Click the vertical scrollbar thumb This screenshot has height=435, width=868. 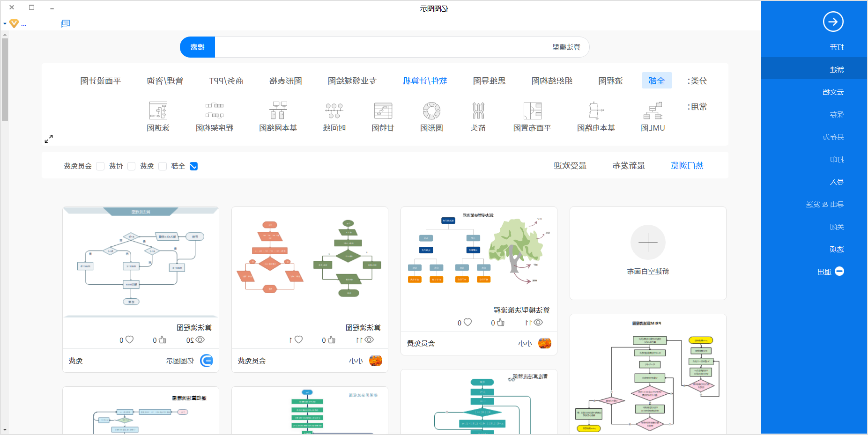[x=5, y=80]
